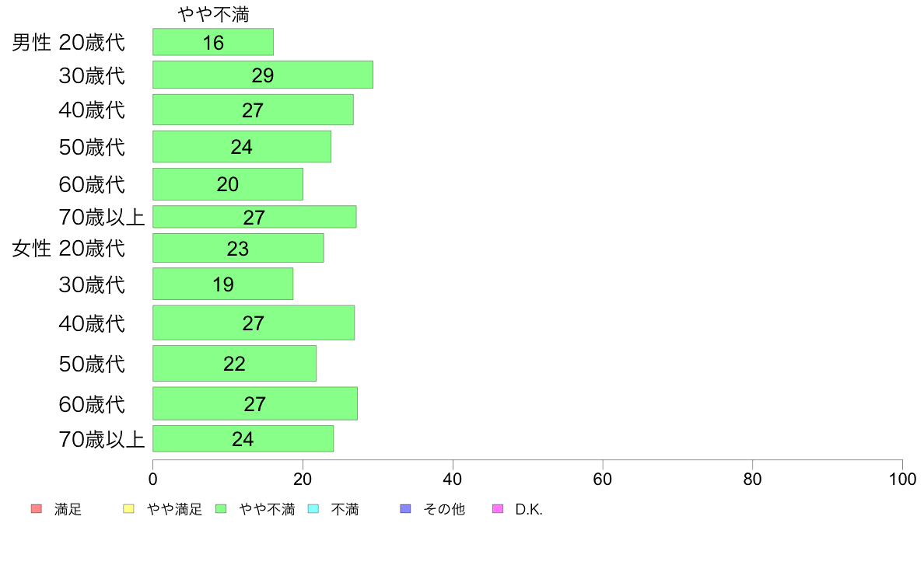This screenshot has width=924, height=572.
Task: Click the bottom 70歳以上 row label
Action: click(x=101, y=439)
